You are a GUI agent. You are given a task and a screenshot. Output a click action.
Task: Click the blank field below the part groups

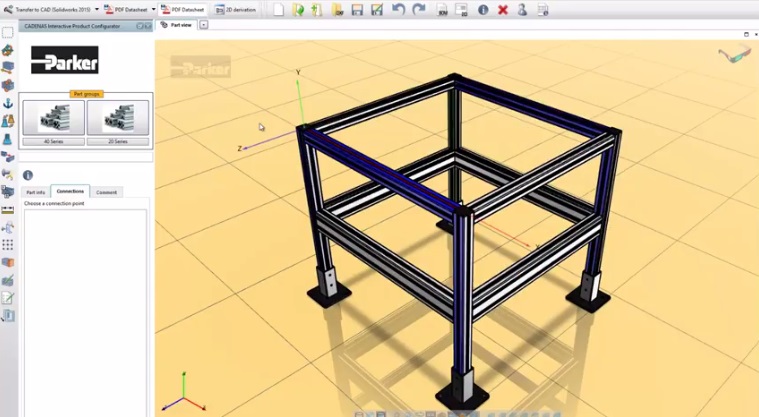(x=86, y=157)
